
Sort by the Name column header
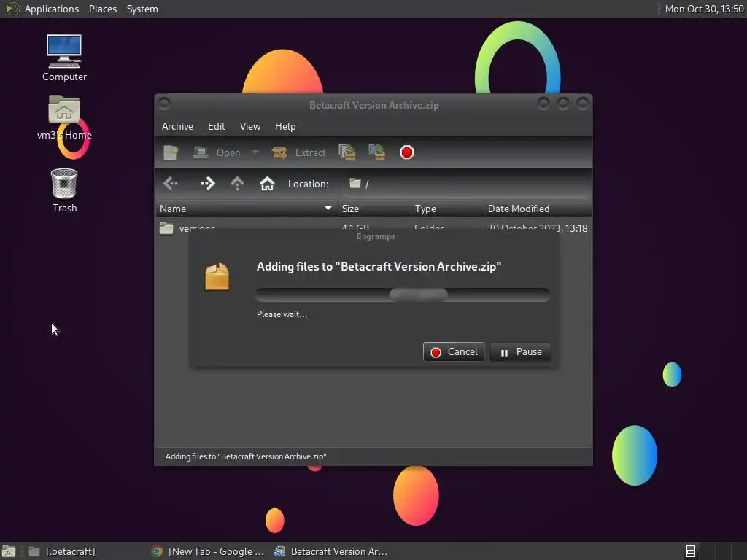pos(247,209)
